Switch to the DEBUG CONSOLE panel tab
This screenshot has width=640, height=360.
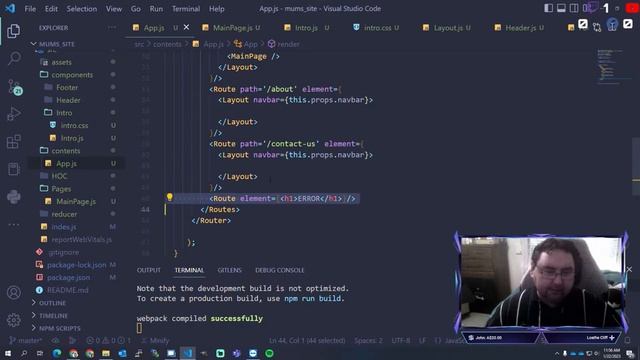point(280,270)
